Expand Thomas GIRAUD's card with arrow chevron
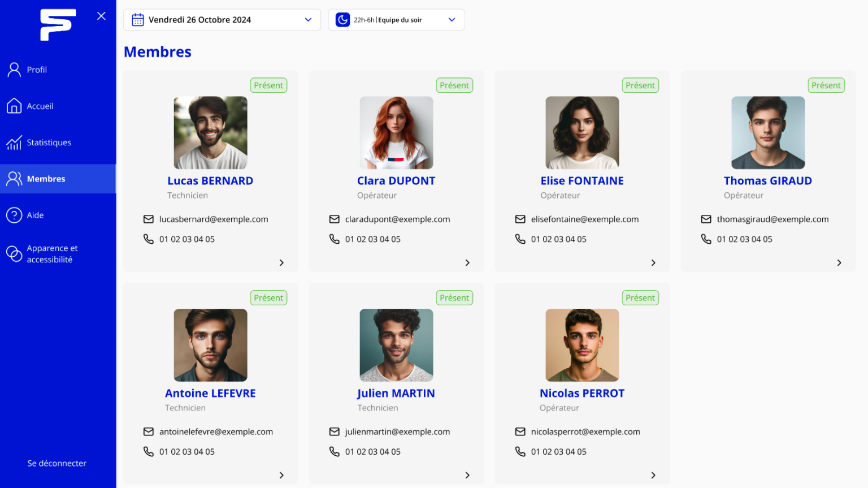 (x=839, y=263)
